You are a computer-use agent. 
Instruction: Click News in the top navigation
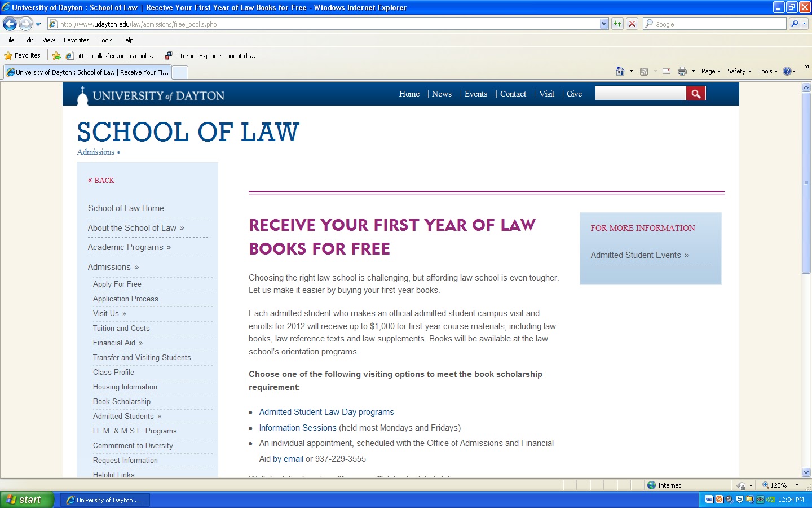[x=442, y=94]
